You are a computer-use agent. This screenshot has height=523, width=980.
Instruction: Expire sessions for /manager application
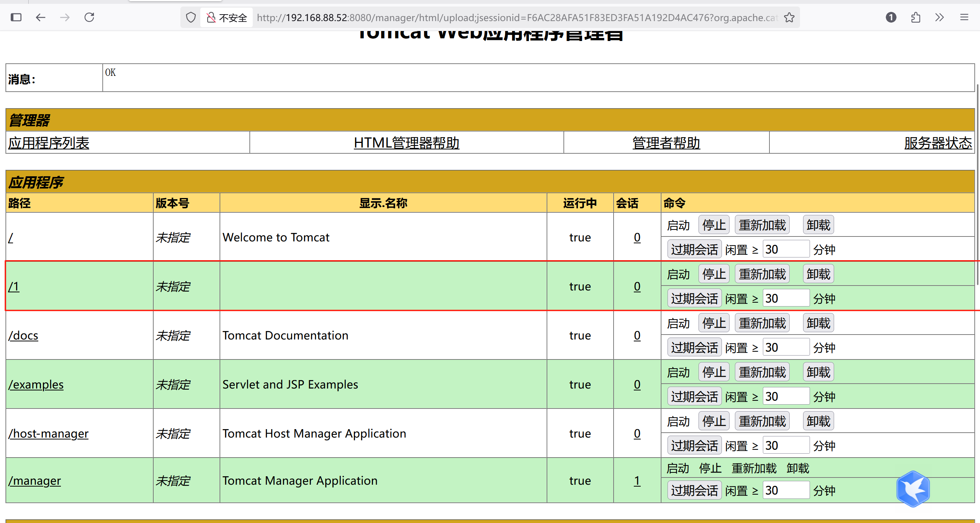tap(694, 490)
